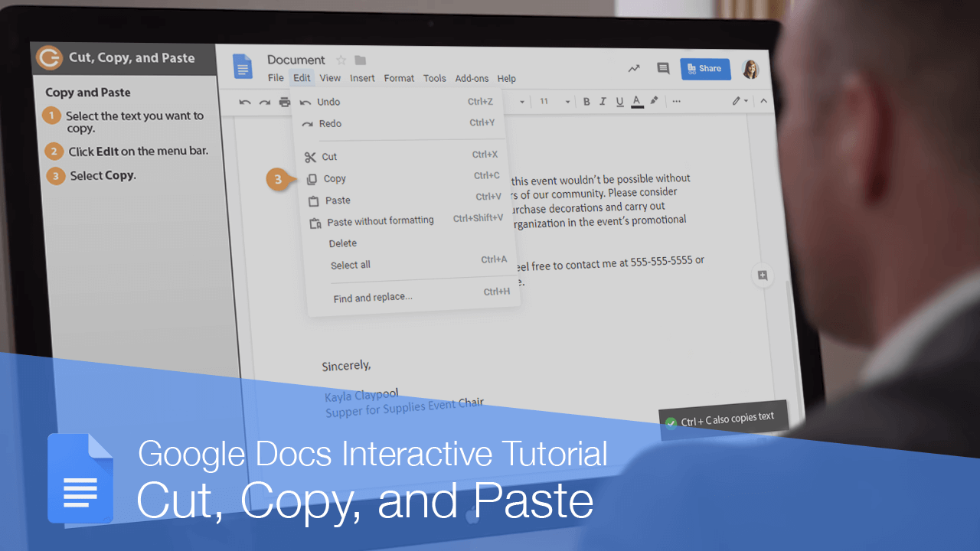The width and height of the screenshot is (980, 551).
Task: Click the Copy icon in the Edit menu
Action: pos(312,178)
